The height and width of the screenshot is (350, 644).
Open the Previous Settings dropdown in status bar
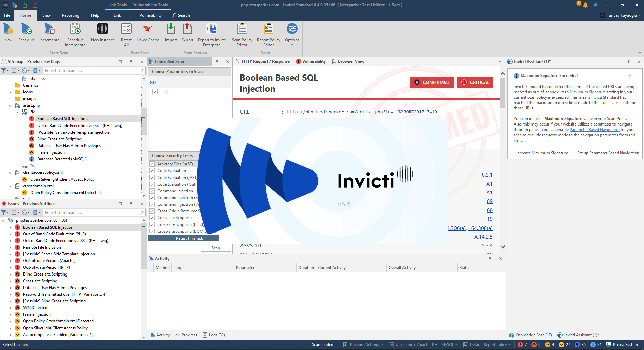pyautogui.click(x=363, y=345)
